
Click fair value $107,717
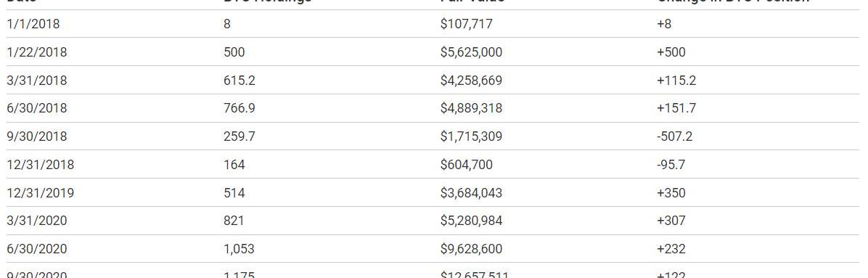tap(466, 24)
